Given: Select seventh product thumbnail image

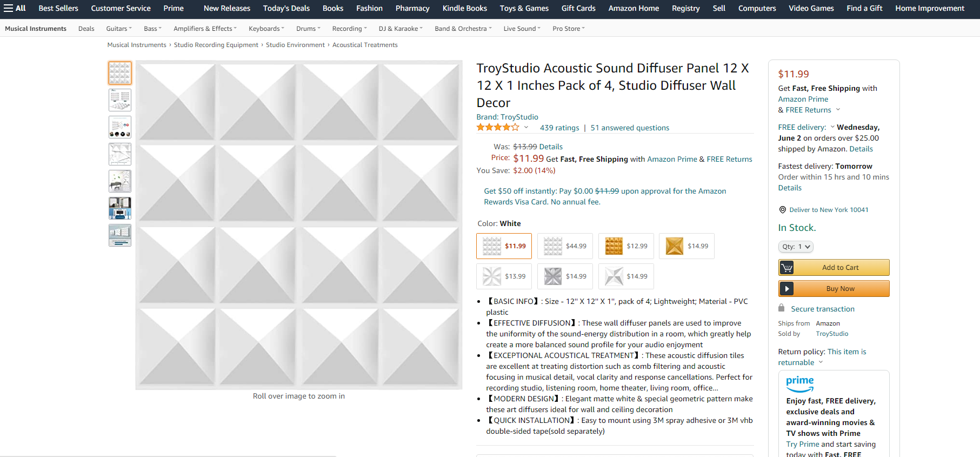Looking at the screenshot, I should pyautogui.click(x=120, y=235).
